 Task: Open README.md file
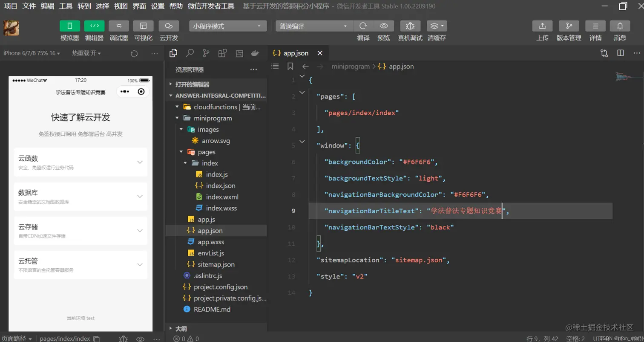point(216,309)
